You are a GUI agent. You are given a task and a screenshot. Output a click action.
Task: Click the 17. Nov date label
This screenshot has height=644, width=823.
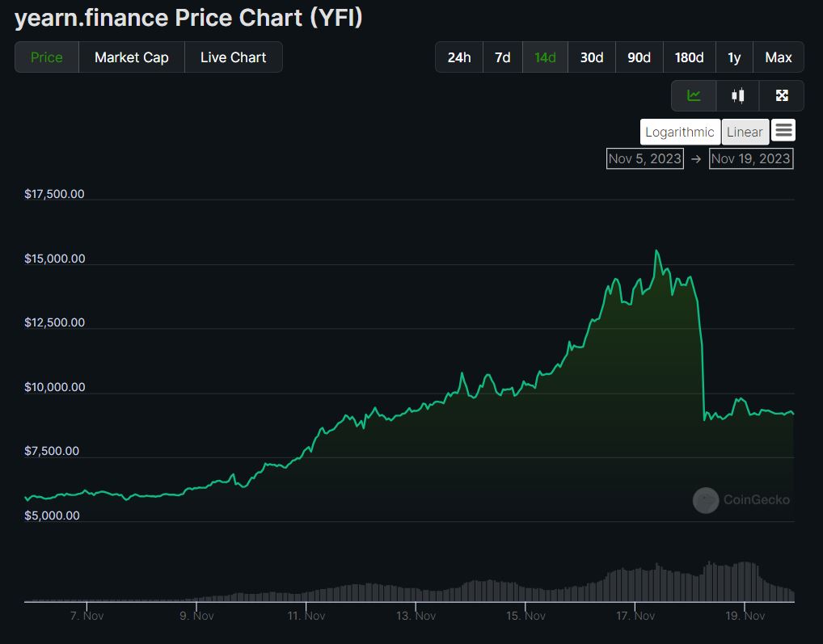[x=635, y=616]
